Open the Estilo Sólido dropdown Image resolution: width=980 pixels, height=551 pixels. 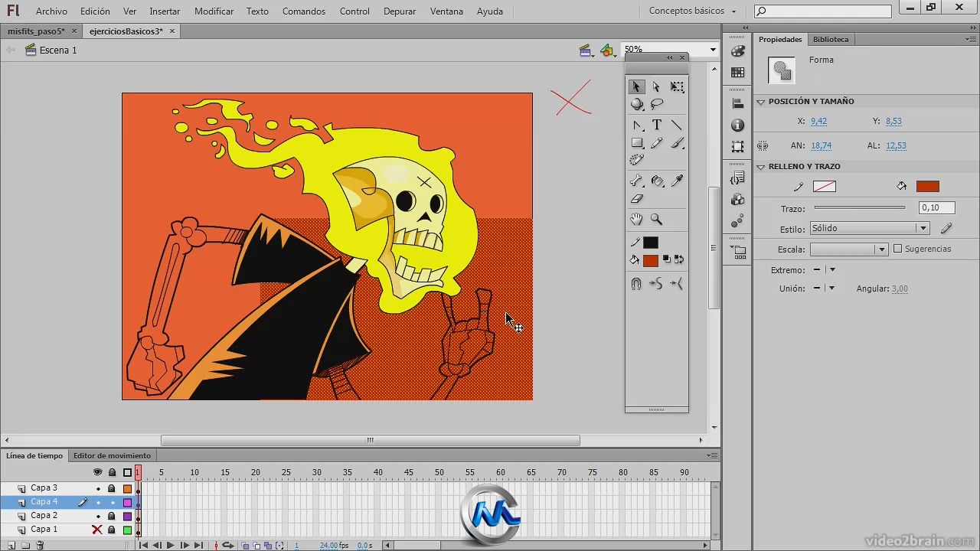(870, 228)
